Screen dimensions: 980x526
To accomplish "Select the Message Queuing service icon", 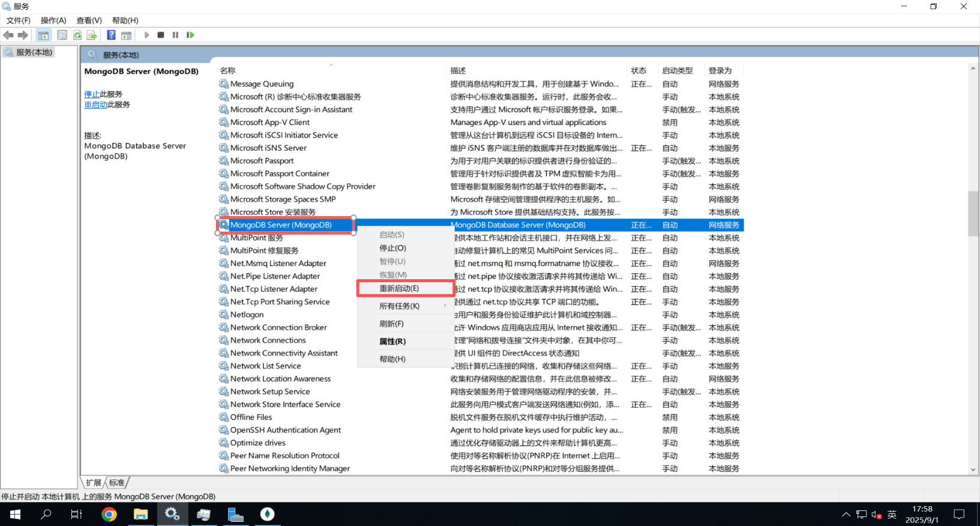I will (x=224, y=84).
